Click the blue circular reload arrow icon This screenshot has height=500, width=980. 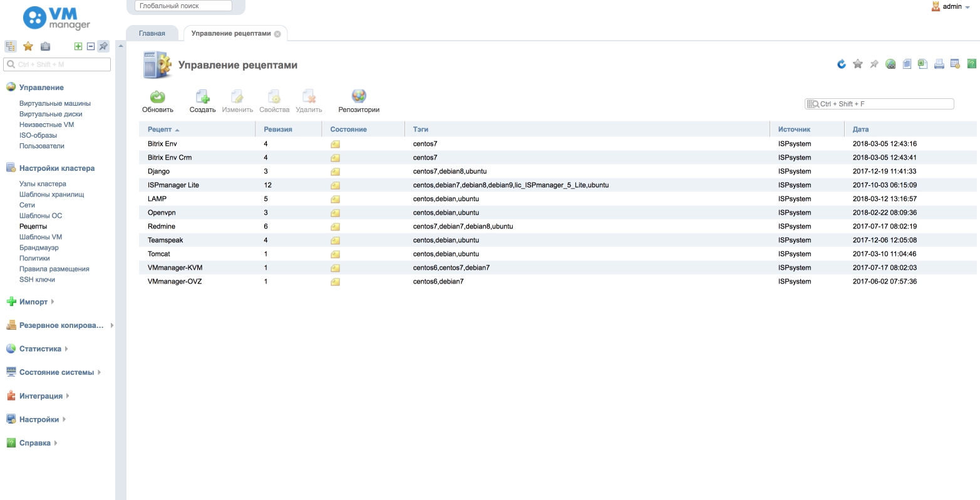(x=842, y=64)
